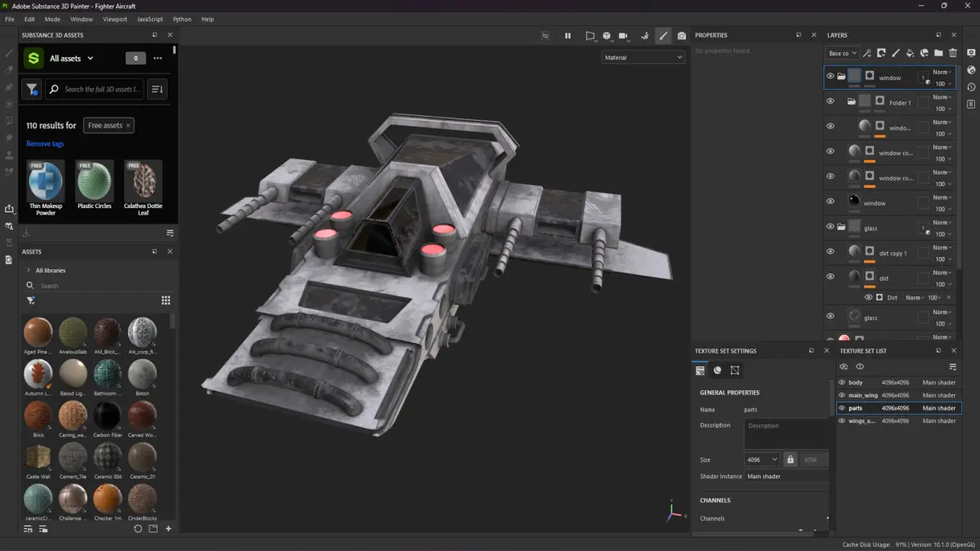Open the Base color channel dropdown
This screenshot has width=980, height=551.
843,53
